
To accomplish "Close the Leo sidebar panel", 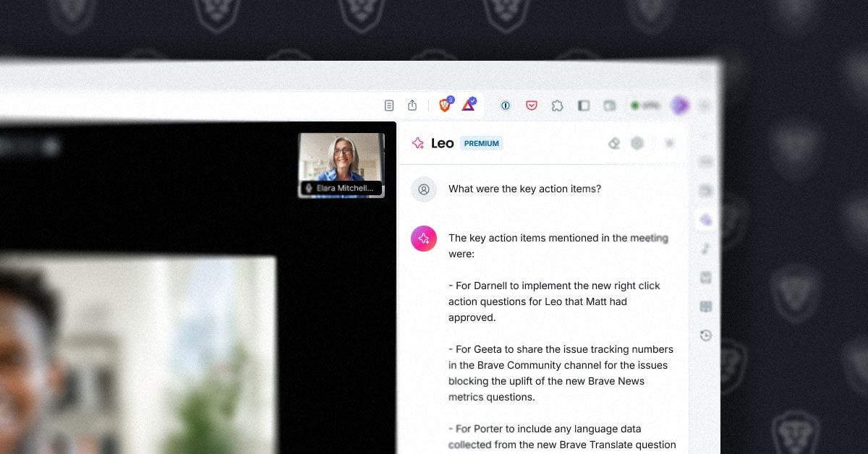I will (x=670, y=143).
